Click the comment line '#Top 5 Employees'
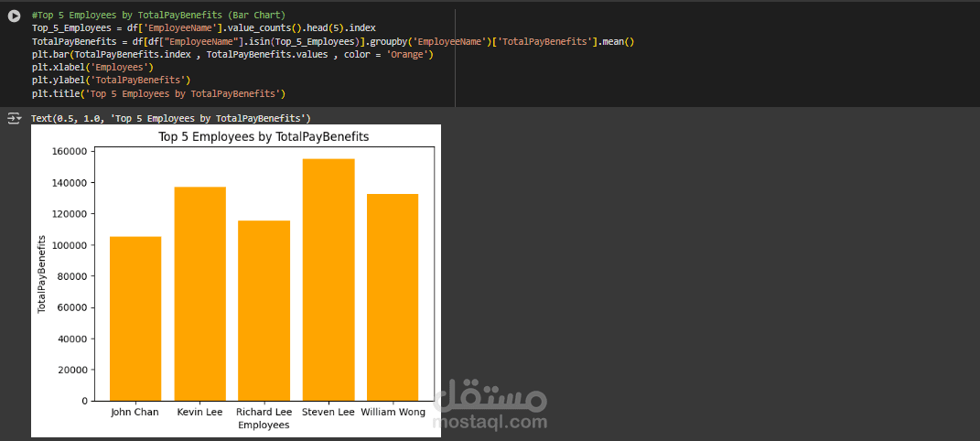 (157, 16)
